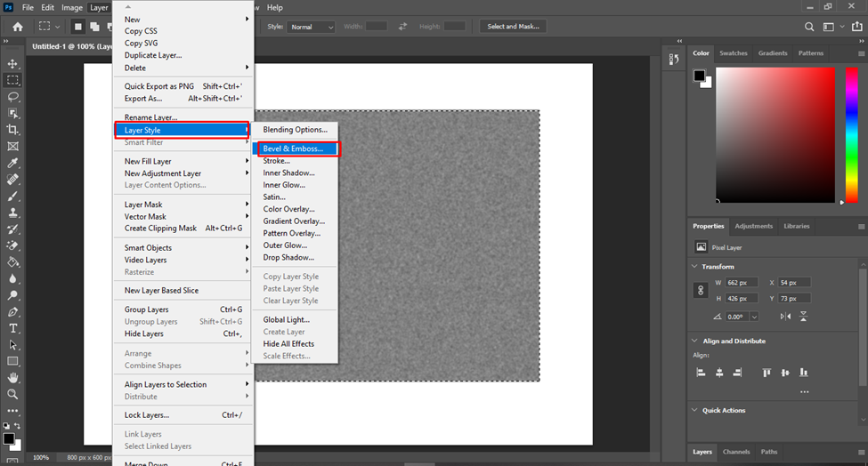868x466 pixels.
Task: Align top edges icon
Action: click(x=767, y=373)
